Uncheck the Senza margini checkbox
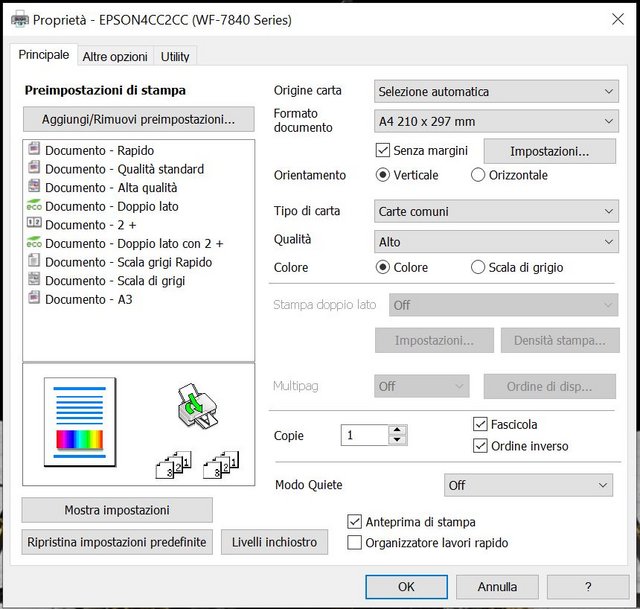 point(382,150)
